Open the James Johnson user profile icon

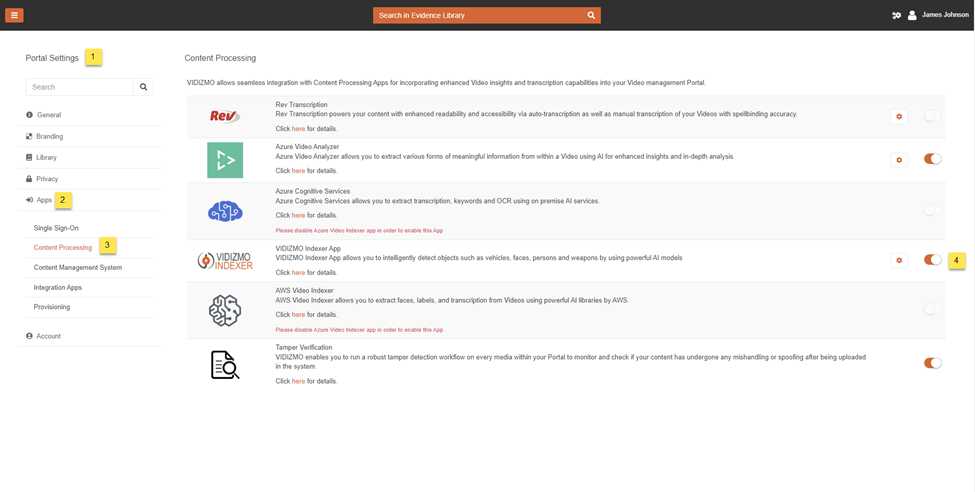tap(911, 15)
